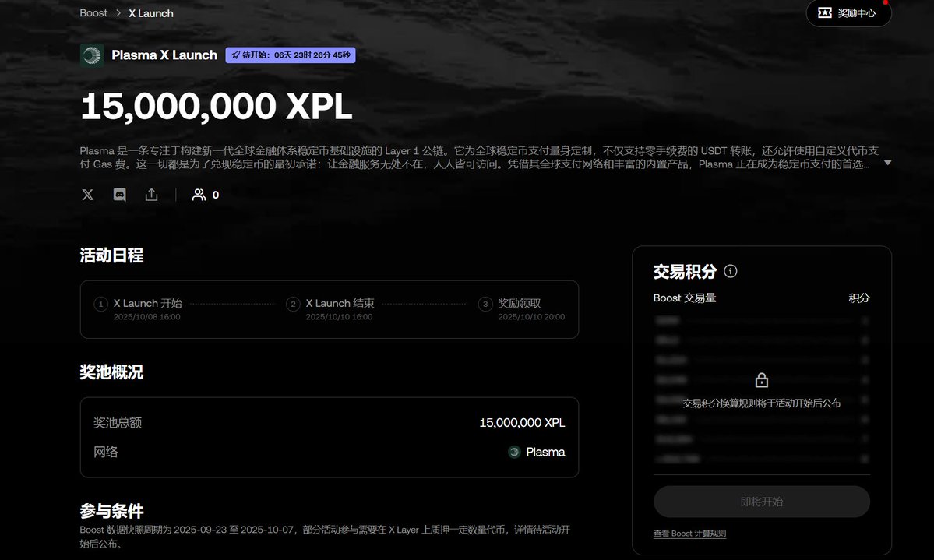This screenshot has width=934, height=560.
Task: Click the breadcrumb chevron separator
Action: click(118, 13)
